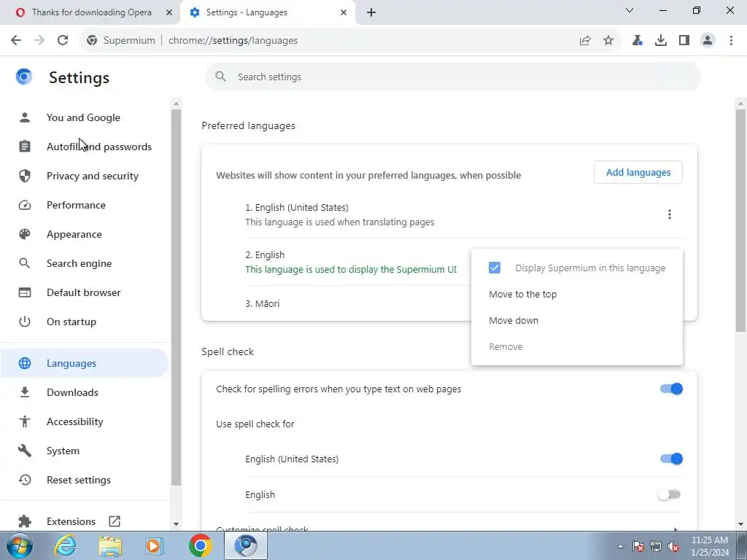This screenshot has width=747, height=560.
Task: Click the Add languages button
Action: click(638, 172)
